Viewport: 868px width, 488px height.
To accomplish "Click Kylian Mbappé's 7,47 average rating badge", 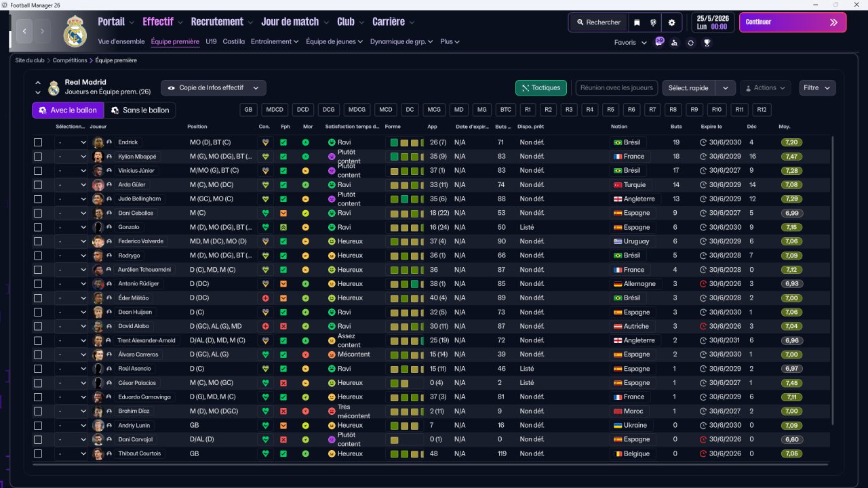I will point(791,157).
